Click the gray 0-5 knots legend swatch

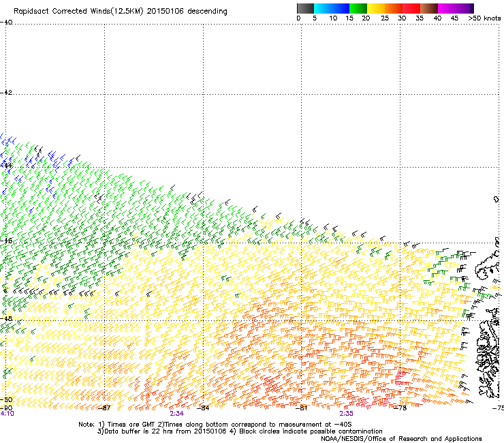point(305,8)
